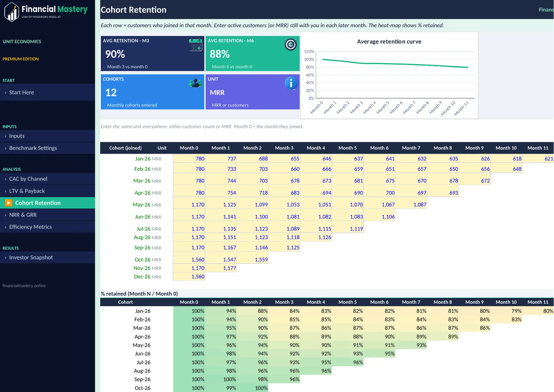Viewport: 554px width, 392px height.
Task: Expand the chevron beside NRR & GRR
Action: pyautogui.click(x=6, y=215)
